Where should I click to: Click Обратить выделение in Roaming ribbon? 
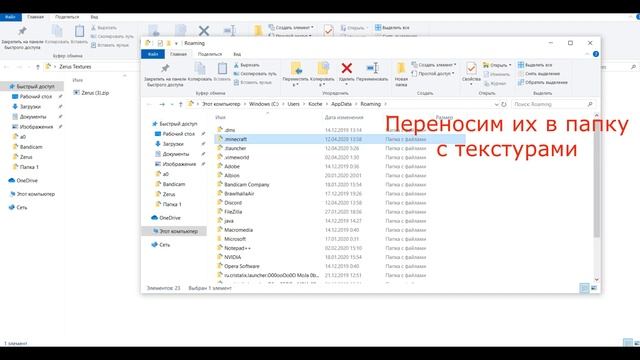click(x=542, y=82)
